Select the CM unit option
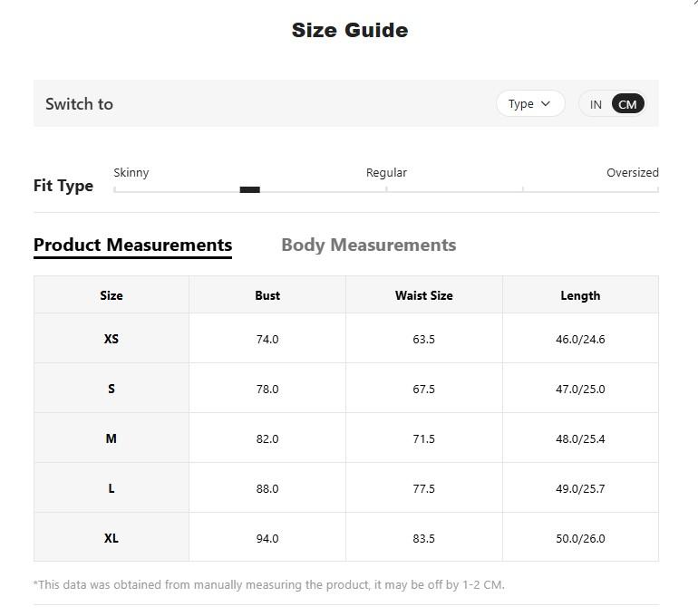 (627, 104)
